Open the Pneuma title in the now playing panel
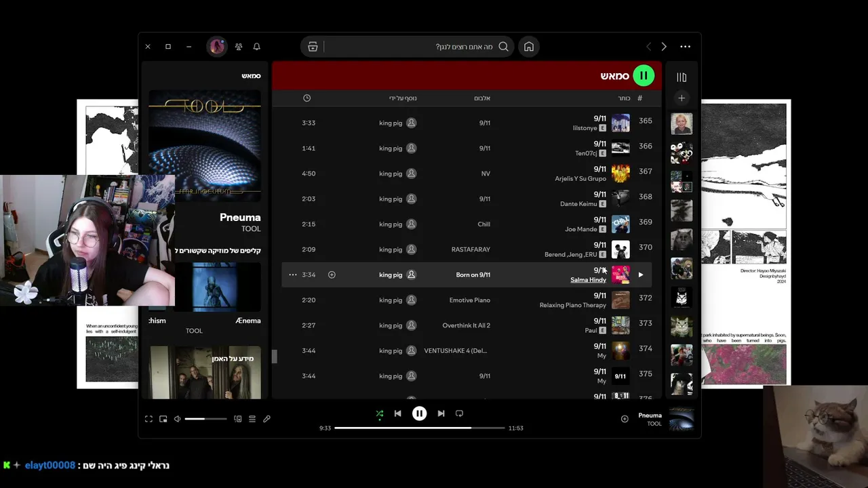 (240, 218)
